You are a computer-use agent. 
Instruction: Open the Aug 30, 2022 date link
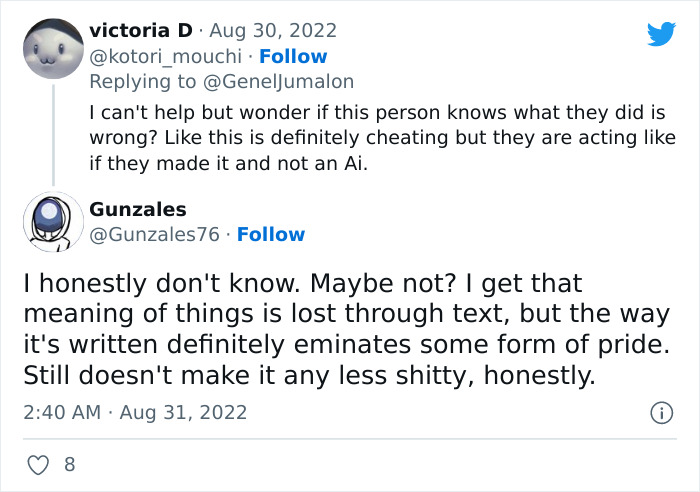tap(275, 31)
